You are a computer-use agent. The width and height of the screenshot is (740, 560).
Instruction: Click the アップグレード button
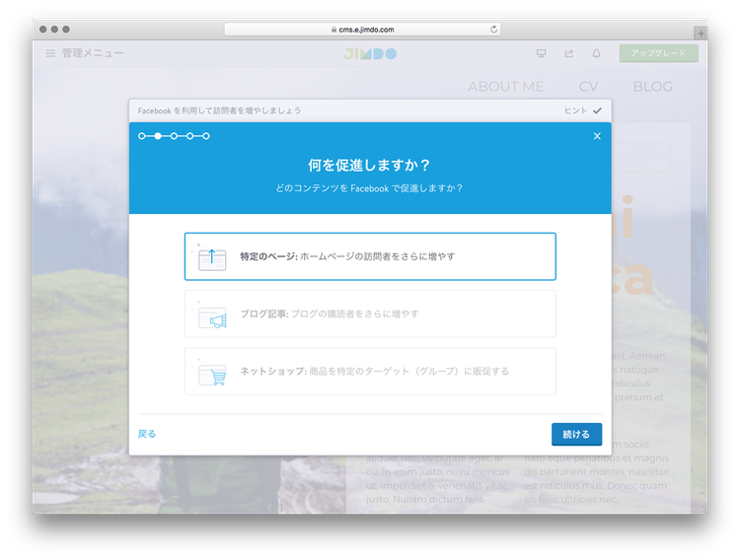coord(659,53)
